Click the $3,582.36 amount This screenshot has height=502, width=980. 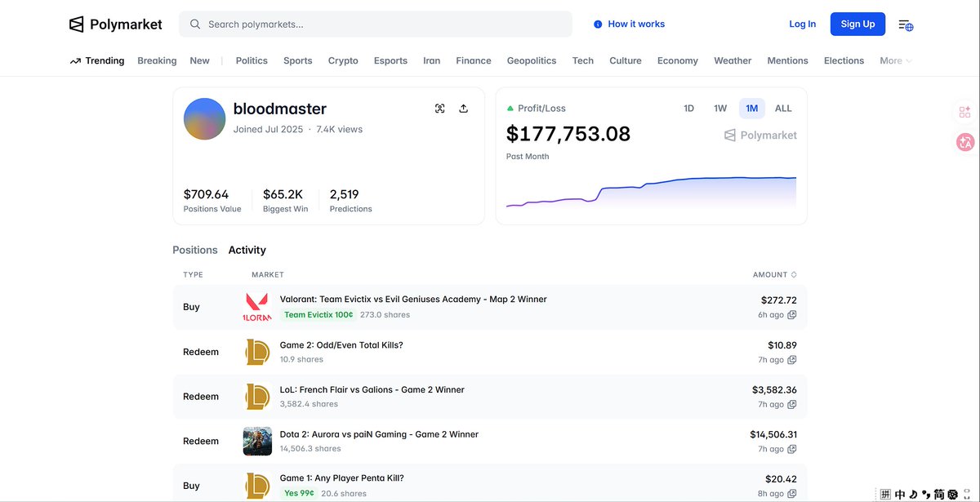pyautogui.click(x=774, y=390)
